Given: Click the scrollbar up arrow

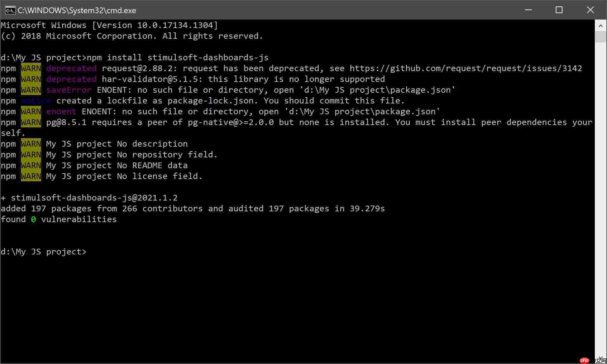Looking at the screenshot, I should pyautogui.click(x=601, y=26).
